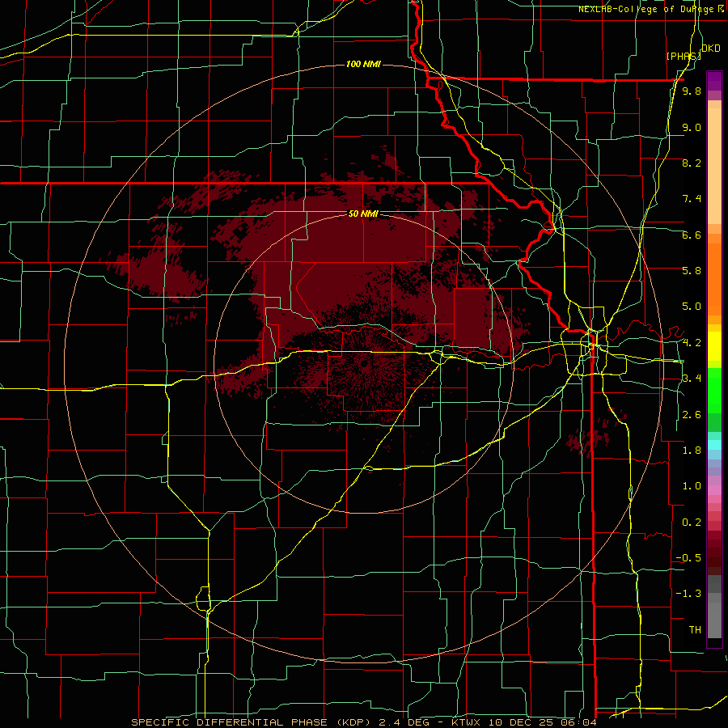Click the "TH" label on the color scale
Viewport: 728px width, 728px height.
pyautogui.click(x=695, y=630)
